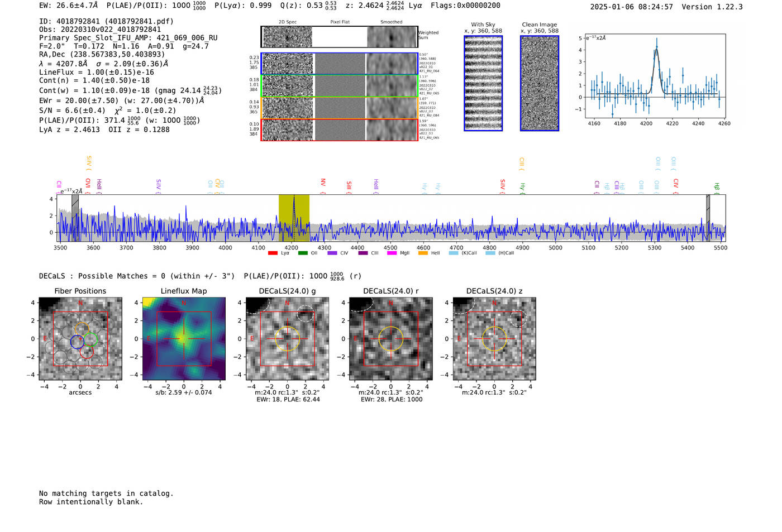Select the green-bordered fiber spectrum row

pos(340,86)
